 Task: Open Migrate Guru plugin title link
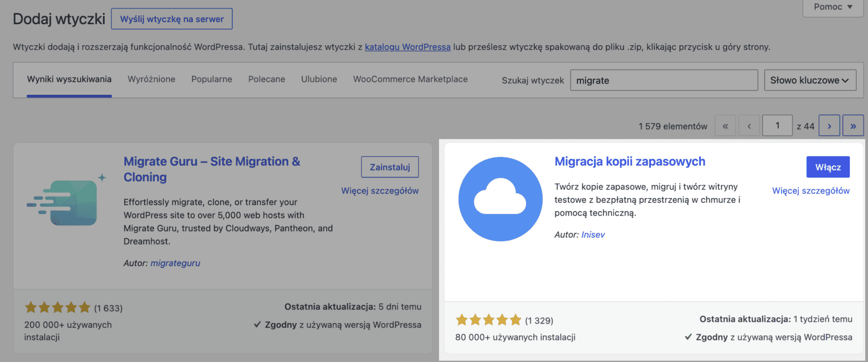212,169
